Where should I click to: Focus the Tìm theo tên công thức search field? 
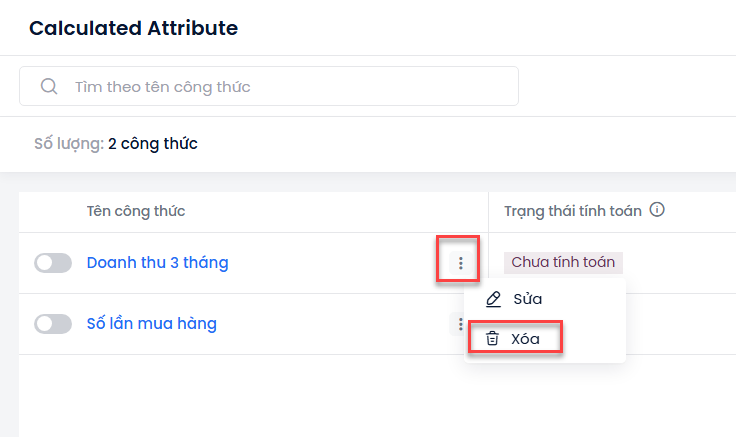pos(269,86)
